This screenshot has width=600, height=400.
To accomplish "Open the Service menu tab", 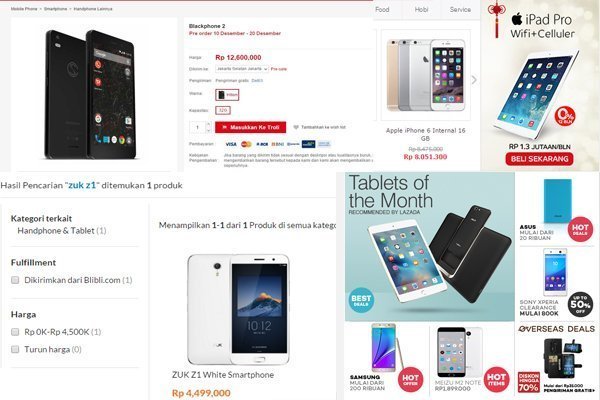I will point(460,9).
